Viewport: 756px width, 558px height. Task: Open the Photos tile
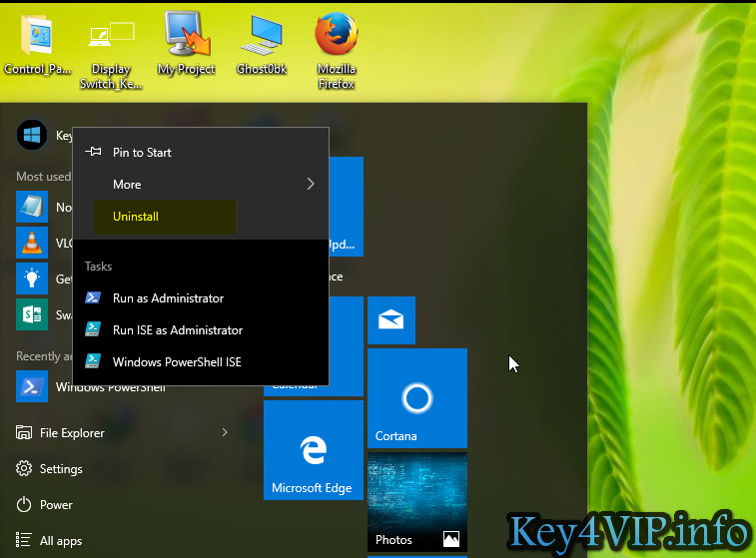click(417, 502)
